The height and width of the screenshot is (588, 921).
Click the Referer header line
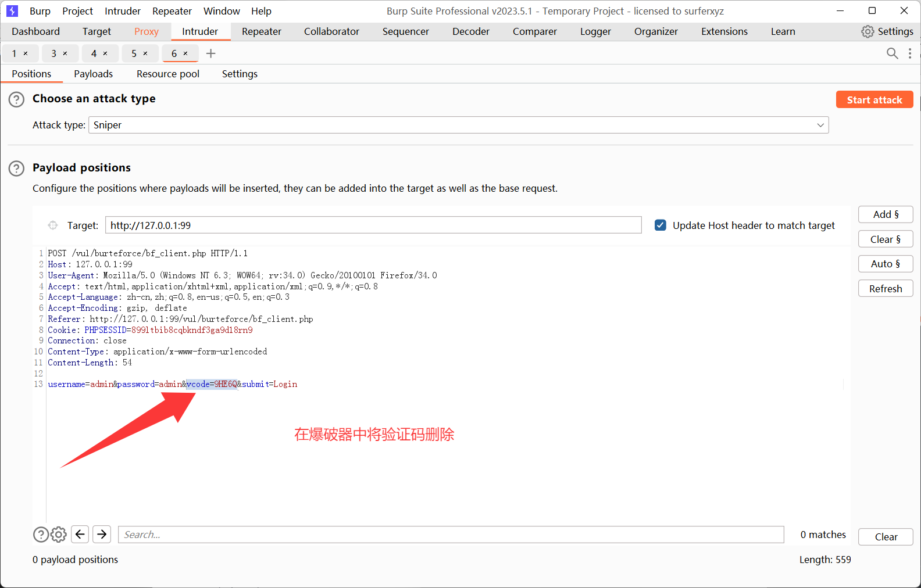coord(180,319)
